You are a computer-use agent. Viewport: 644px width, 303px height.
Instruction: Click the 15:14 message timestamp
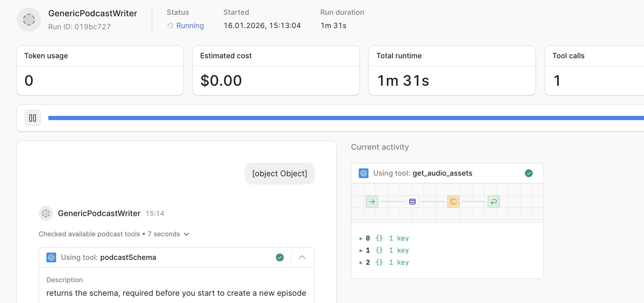tap(155, 213)
